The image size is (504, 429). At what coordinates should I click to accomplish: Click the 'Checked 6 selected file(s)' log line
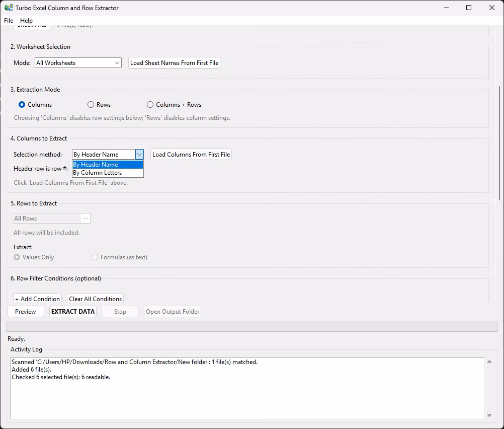pos(61,377)
